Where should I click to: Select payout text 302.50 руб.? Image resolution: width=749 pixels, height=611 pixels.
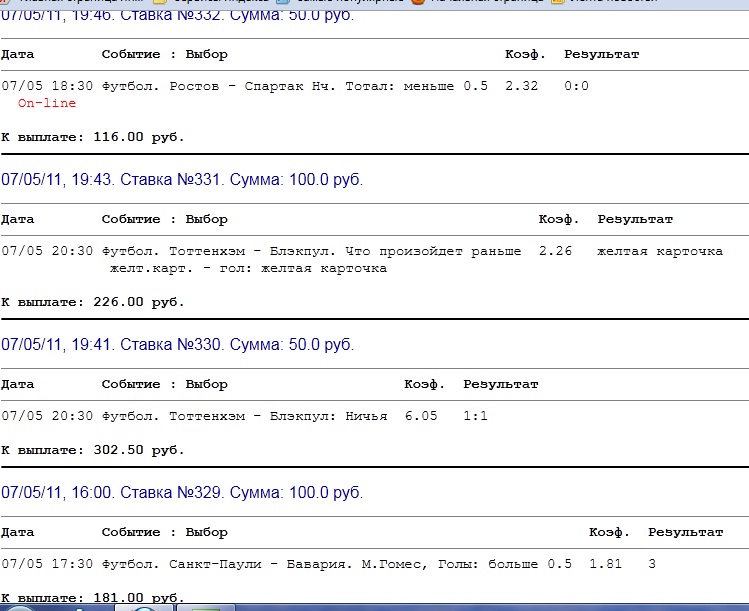[x=139, y=450]
